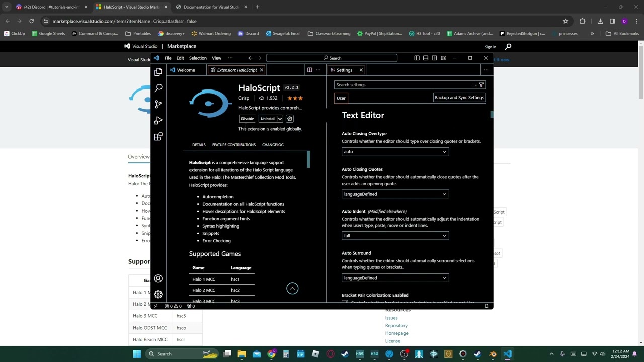Open more actions for the Settings editor group
The width and height of the screenshot is (644, 362).
click(486, 70)
